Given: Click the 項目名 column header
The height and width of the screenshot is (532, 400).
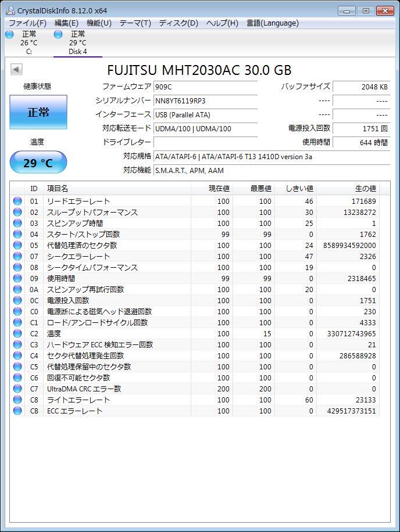Looking at the screenshot, I should coord(117,189).
